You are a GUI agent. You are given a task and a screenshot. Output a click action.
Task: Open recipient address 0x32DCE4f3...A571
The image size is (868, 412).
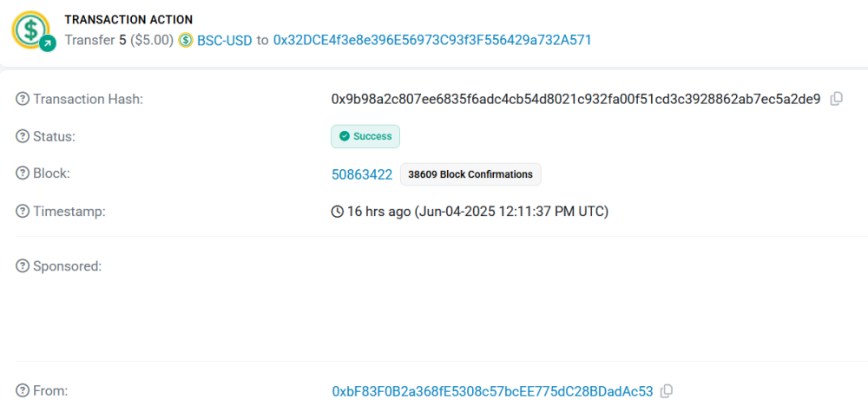coord(432,41)
